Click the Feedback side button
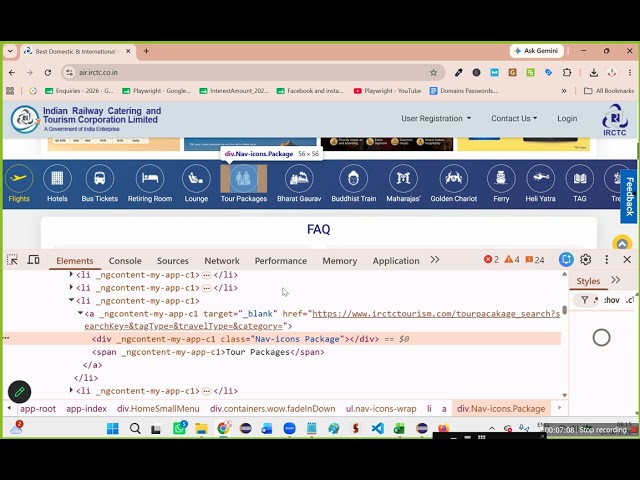The image size is (640, 480). (629, 196)
